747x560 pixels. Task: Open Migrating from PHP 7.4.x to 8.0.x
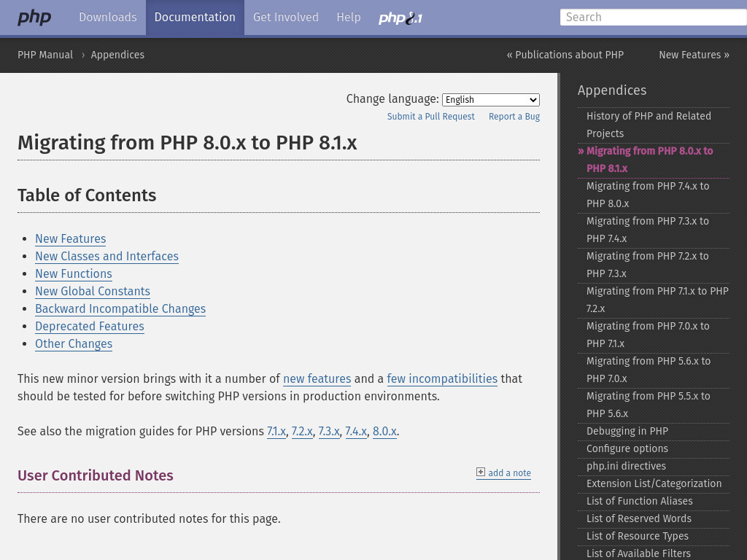[x=653, y=195]
